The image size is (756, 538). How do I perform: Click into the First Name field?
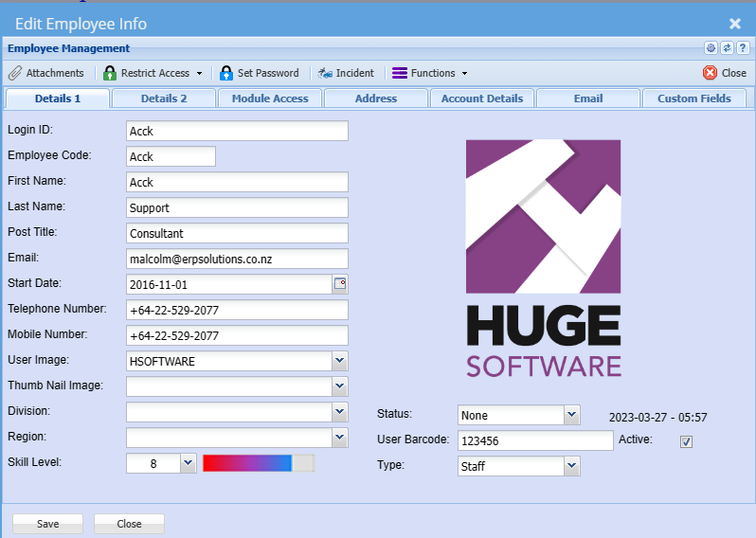(x=237, y=182)
